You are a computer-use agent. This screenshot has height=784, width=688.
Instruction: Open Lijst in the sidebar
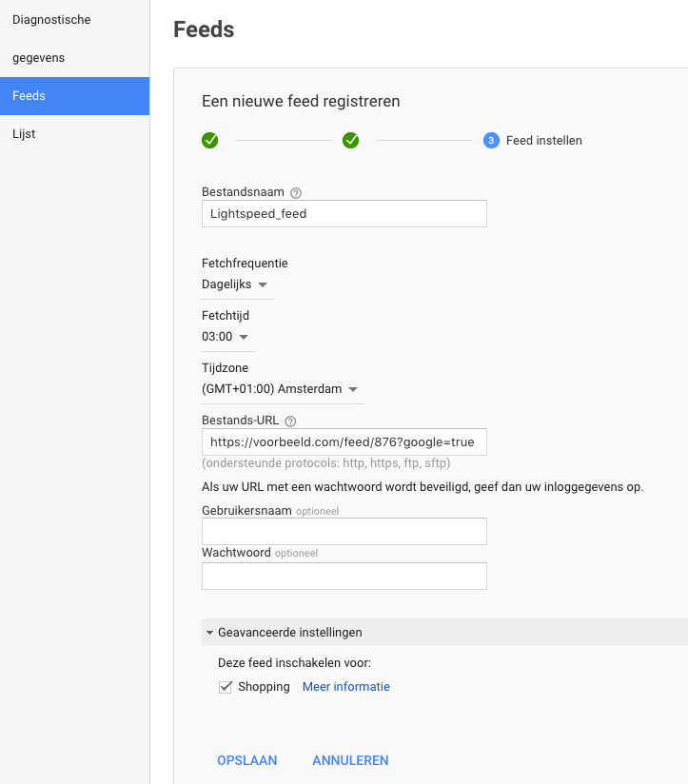pyautogui.click(x=24, y=134)
